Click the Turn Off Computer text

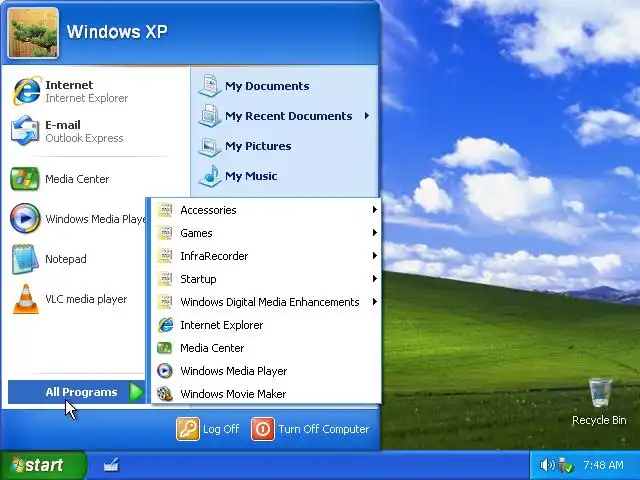[324, 429]
